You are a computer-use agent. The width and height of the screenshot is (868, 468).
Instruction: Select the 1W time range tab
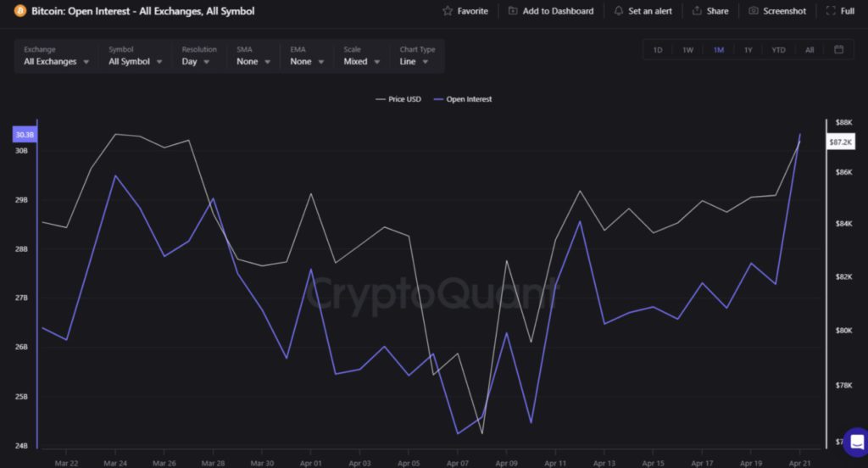tap(687, 50)
